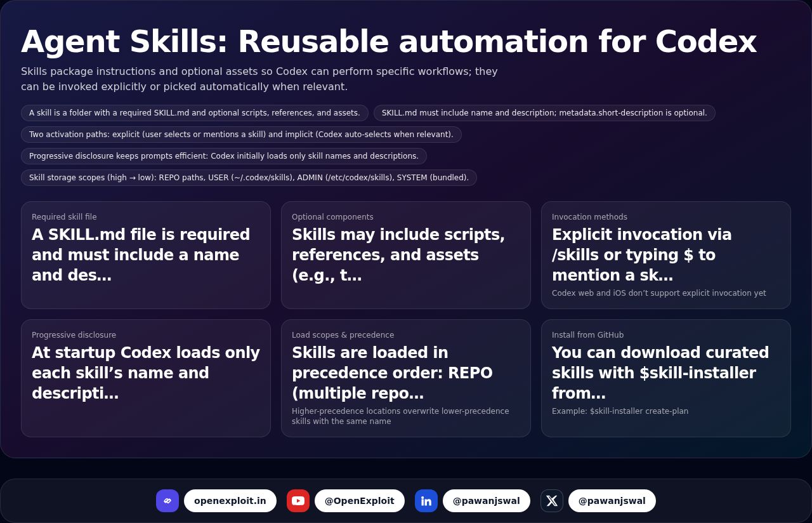
Task: Click the 'Explicit invocation via /skills' heading
Action: click(x=642, y=255)
